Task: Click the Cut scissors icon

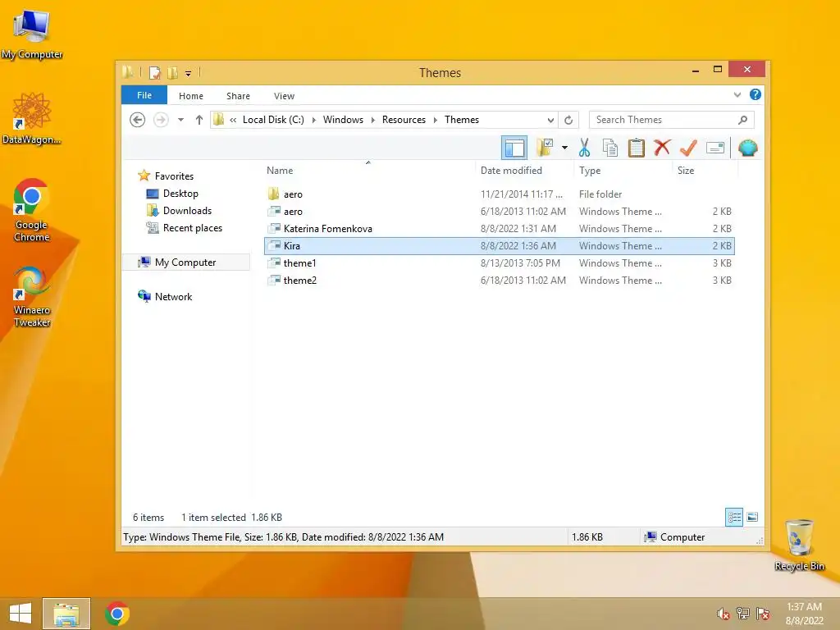Action: click(x=584, y=148)
